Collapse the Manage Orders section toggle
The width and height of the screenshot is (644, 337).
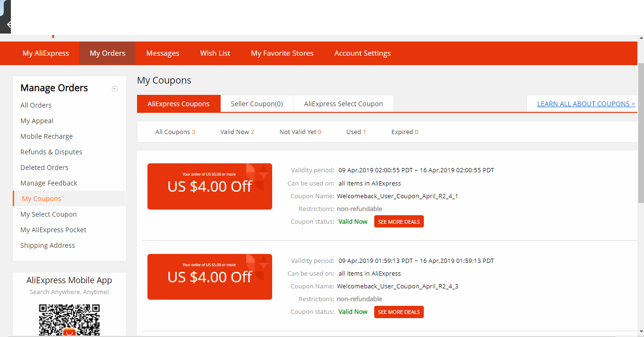115,89
